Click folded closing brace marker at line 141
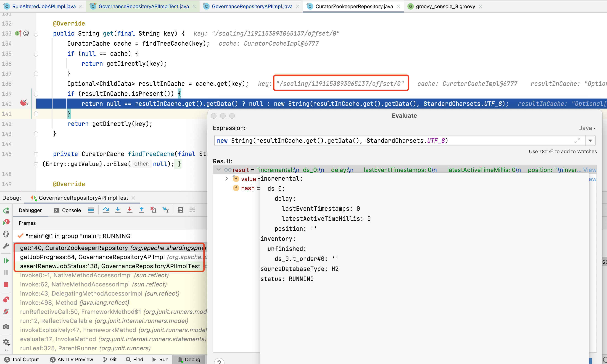 [36, 114]
